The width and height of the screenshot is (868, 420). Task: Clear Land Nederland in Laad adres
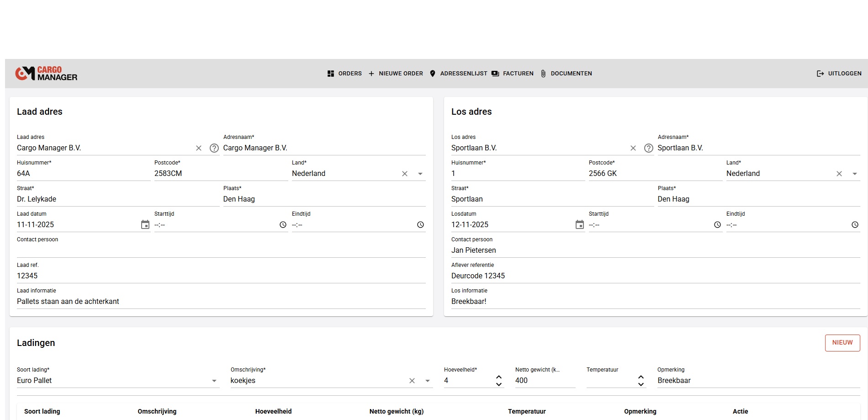405,174
